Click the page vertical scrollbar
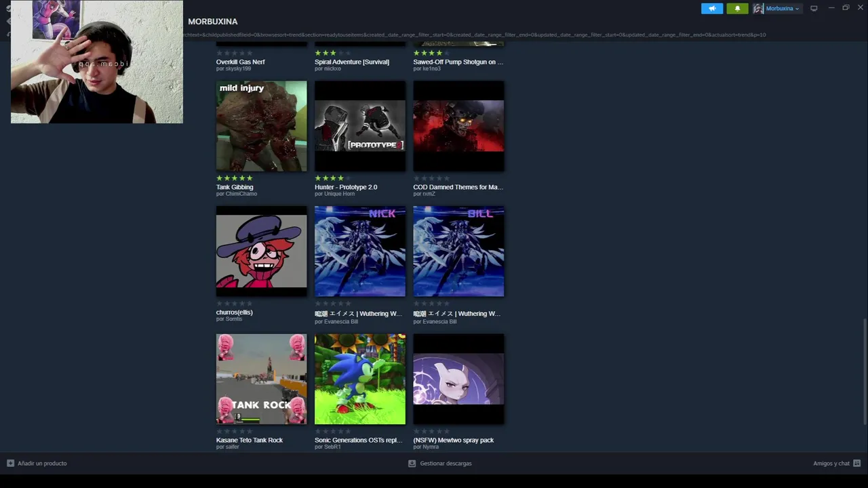The image size is (868, 488). click(864, 371)
